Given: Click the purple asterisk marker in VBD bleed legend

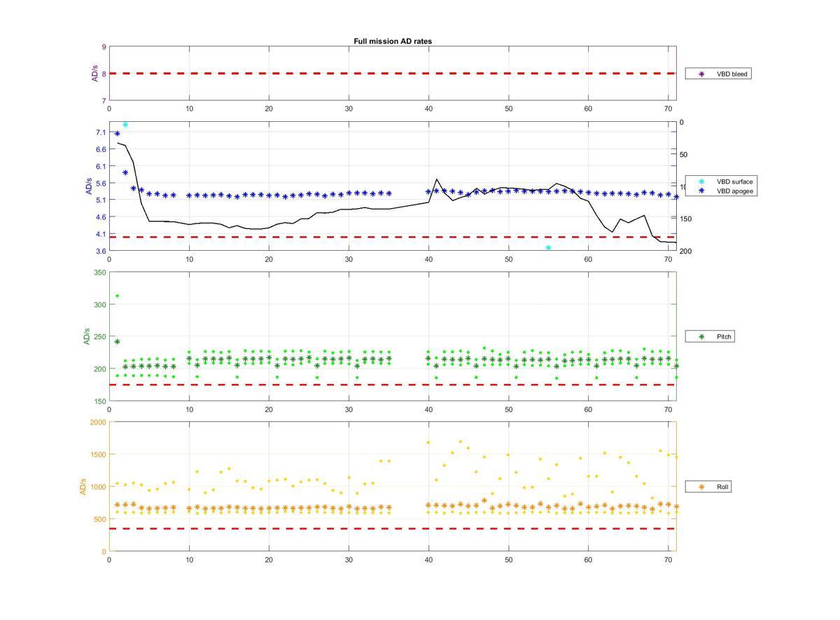Looking at the screenshot, I should coord(701,74).
